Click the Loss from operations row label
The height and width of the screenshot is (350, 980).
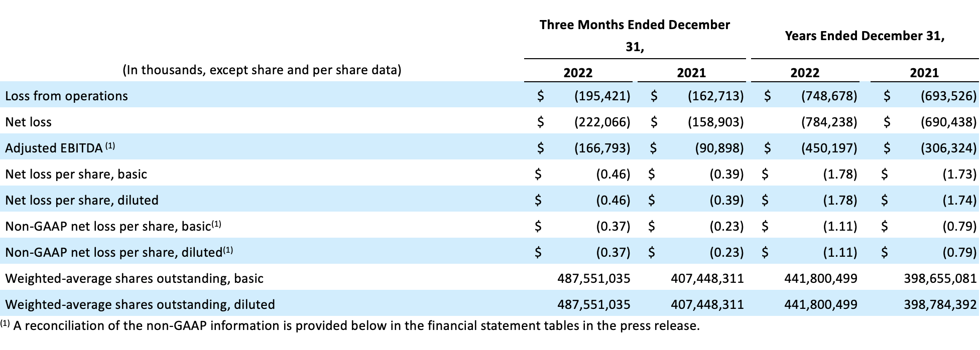pos(66,96)
